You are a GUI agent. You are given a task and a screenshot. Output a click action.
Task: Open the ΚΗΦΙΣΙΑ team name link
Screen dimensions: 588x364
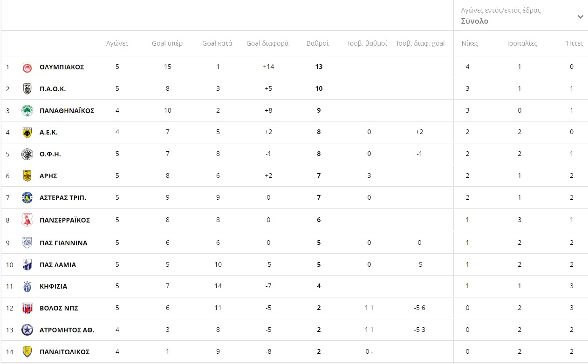53,286
